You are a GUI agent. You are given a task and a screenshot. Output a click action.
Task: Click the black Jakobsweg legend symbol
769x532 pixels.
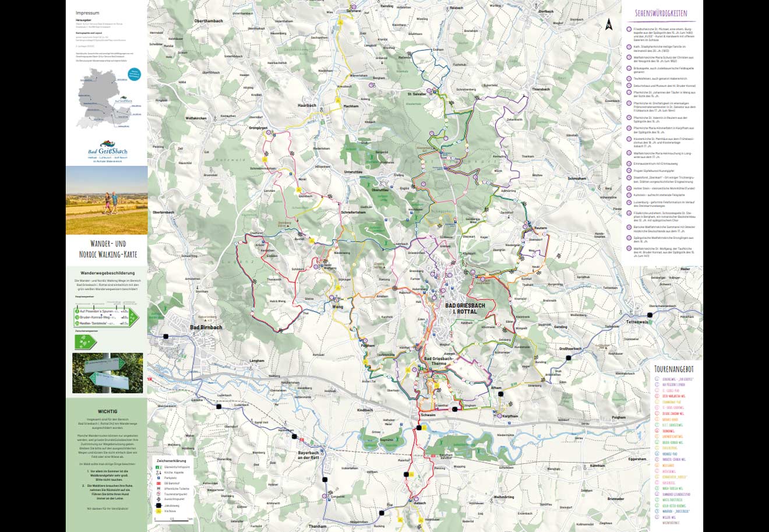[158, 504]
